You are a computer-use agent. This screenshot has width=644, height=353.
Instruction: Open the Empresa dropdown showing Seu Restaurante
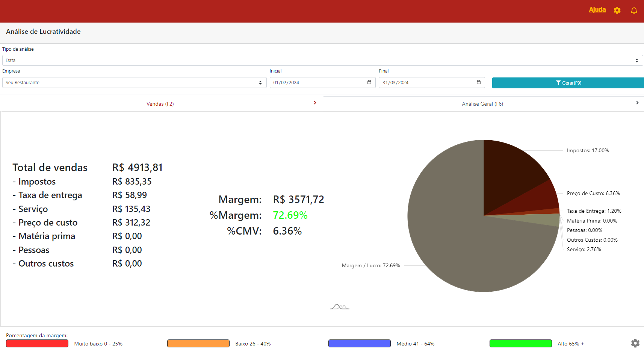click(134, 83)
